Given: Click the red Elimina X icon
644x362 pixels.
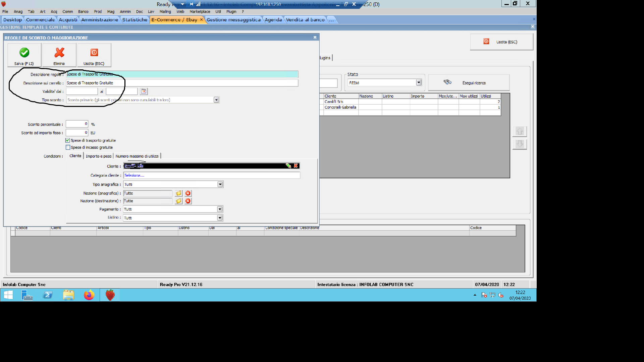Looking at the screenshot, I should [59, 53].
